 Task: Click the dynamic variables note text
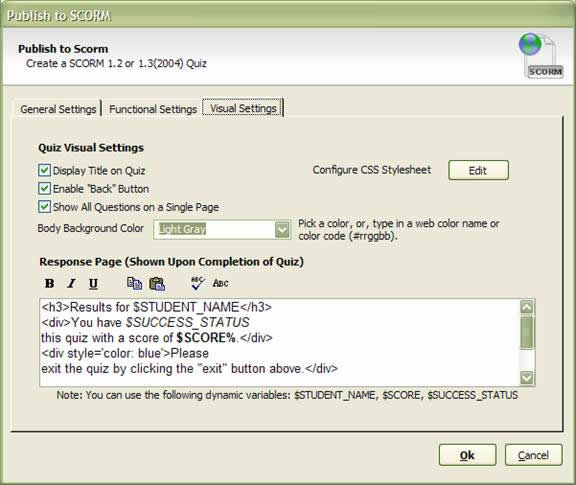[x=287, y=395]
